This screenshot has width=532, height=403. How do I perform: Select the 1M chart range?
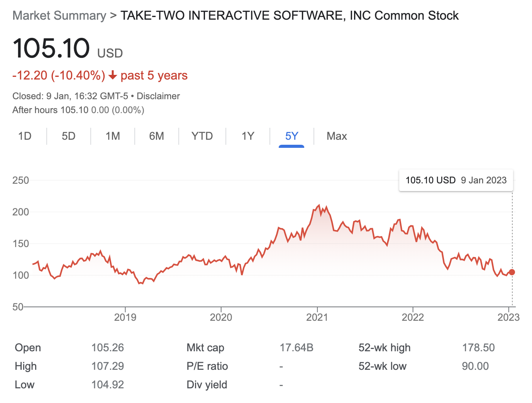(113, 136)
